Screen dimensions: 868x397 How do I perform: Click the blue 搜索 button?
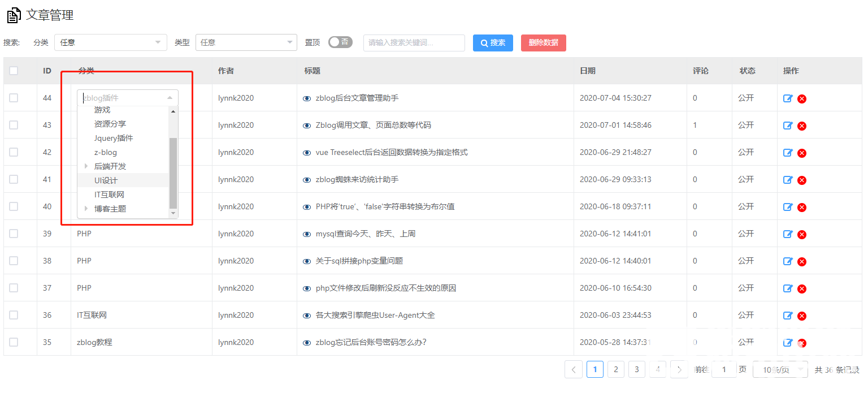pyautogui.click(x=493, y=43)
